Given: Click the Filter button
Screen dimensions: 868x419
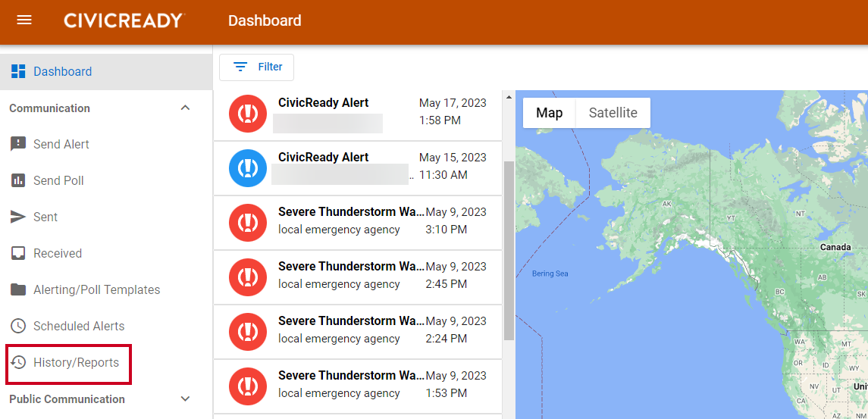Looking at the screenshot, I should 257,67.
